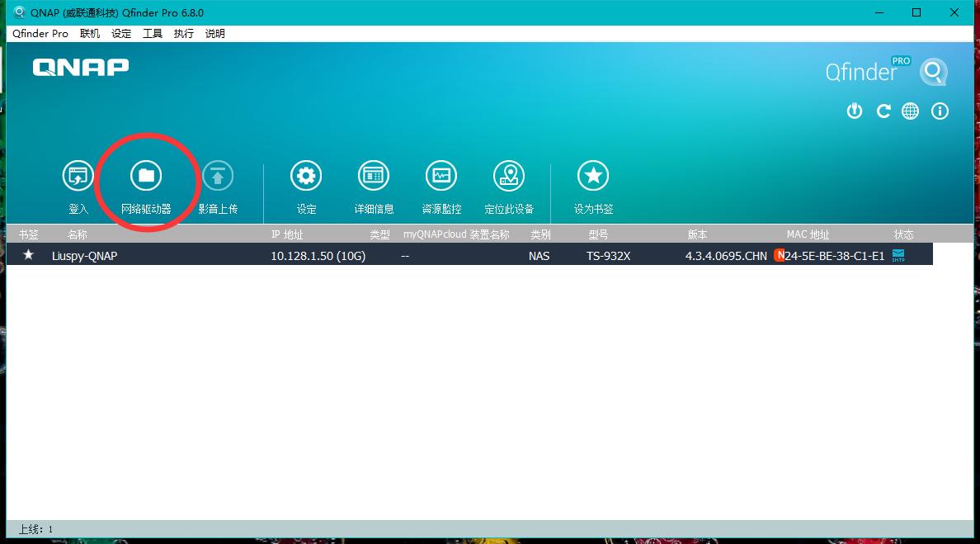Click the power icon in header

coord(855,111)
